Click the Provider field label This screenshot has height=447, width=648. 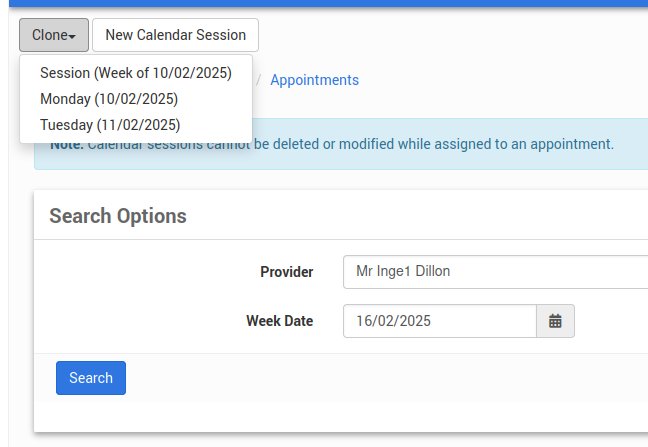tap(286, 272)
